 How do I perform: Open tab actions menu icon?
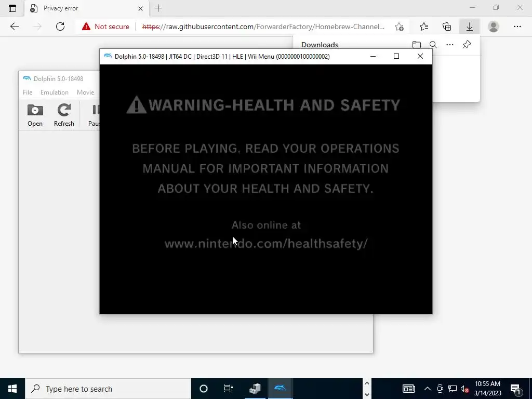[12, 8]
